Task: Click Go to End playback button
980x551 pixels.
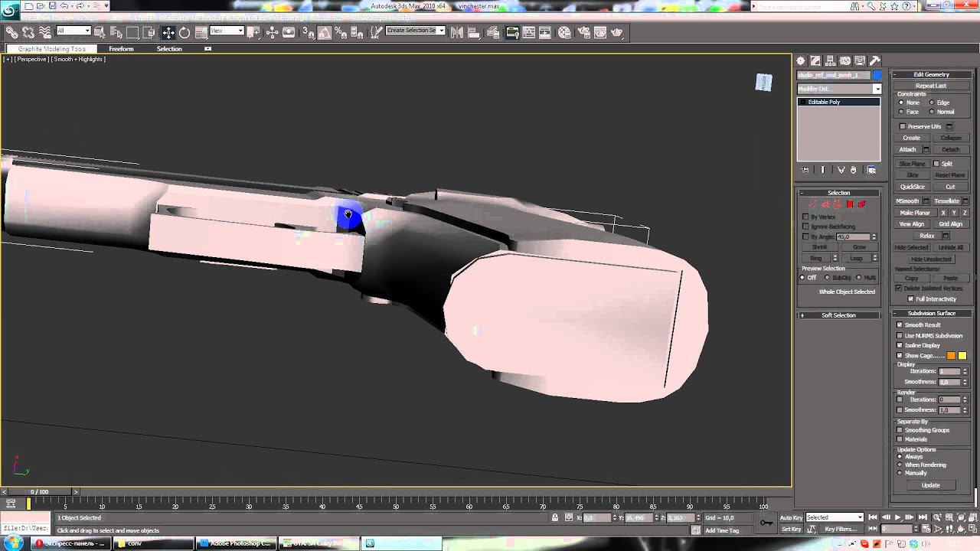Action: click(923, 517)
